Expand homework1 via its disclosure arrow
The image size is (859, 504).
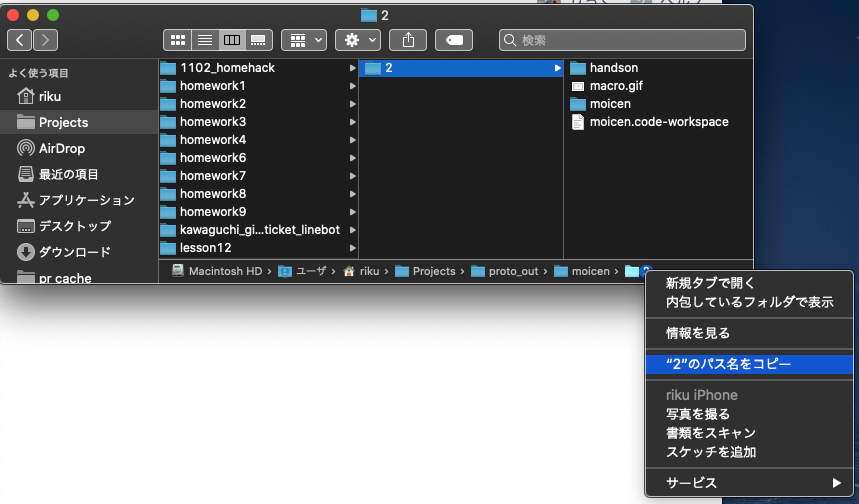pos(353,86)
